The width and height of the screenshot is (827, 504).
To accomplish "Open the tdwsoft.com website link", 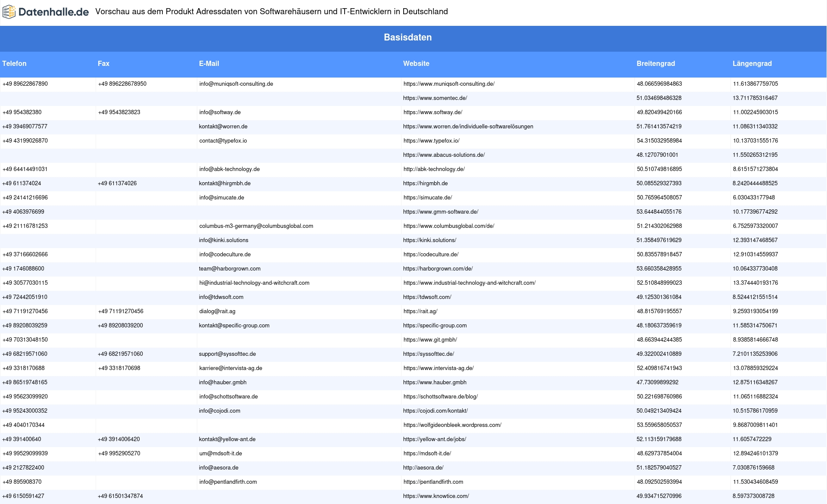I will (x=427, y=297).
